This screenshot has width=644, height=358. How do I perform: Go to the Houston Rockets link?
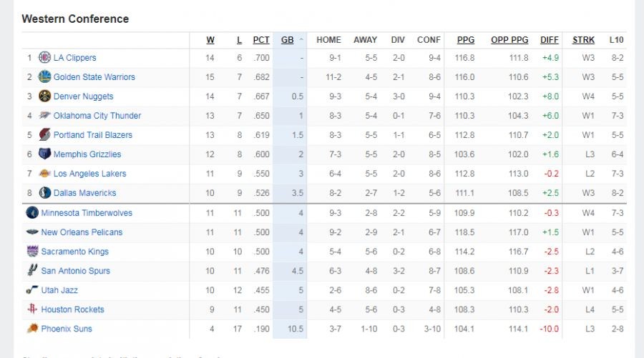(x=72, y=309)
